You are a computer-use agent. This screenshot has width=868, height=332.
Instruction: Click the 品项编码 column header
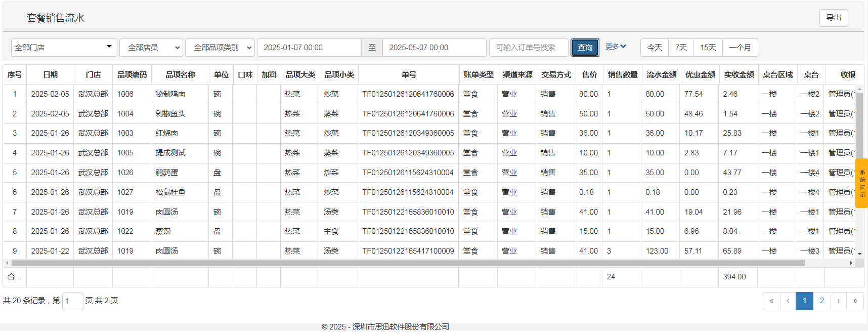click(132, 74)
